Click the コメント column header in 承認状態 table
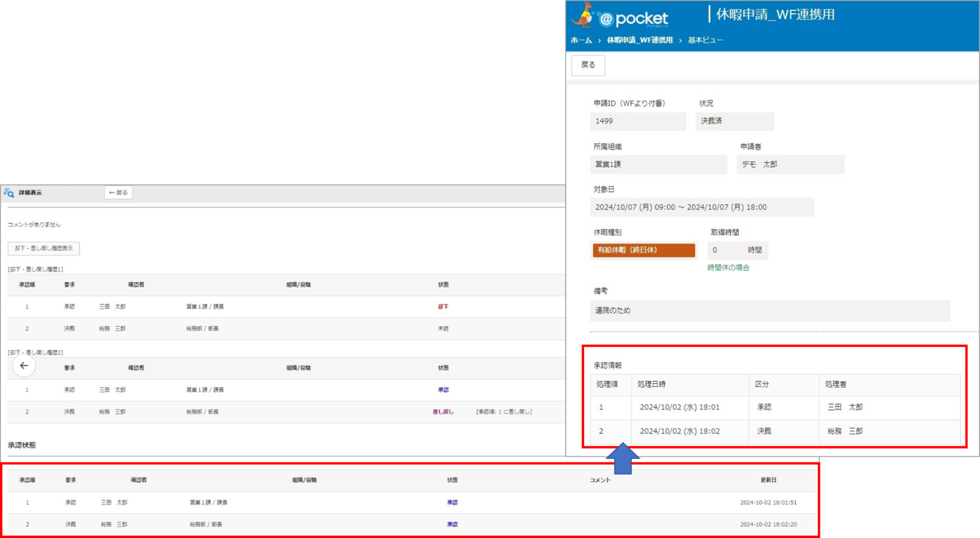 (x=600, y=480)
